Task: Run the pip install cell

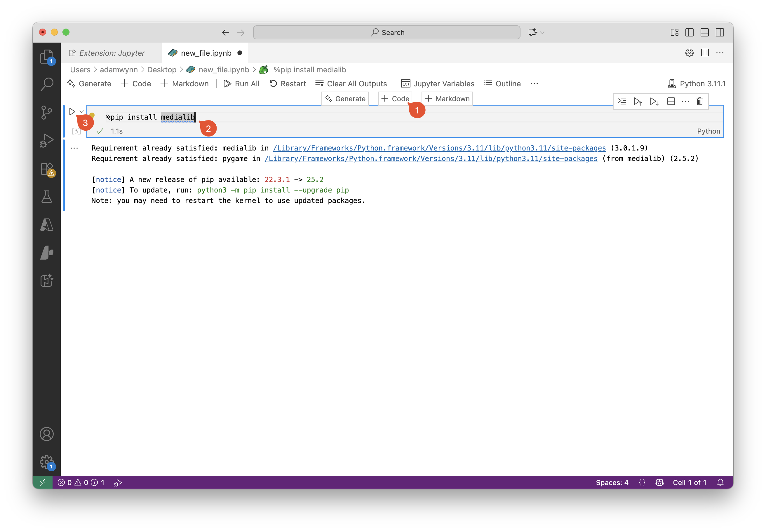Action: click(x=72, y=112)
